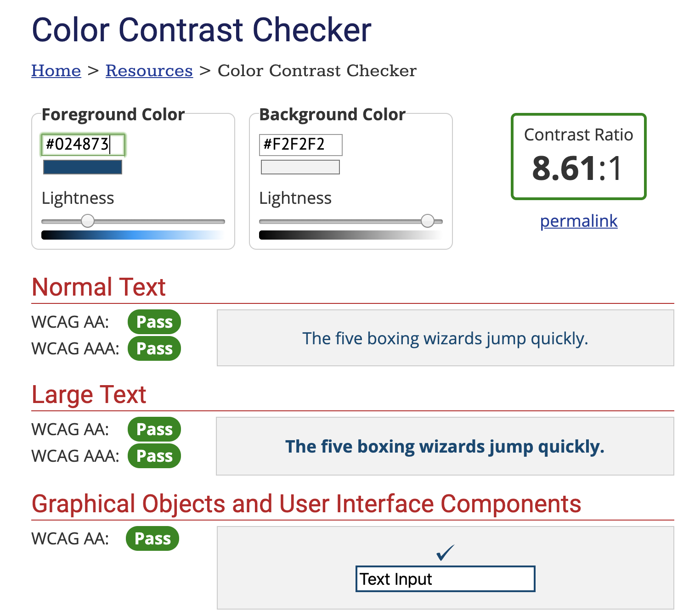Screen dimensions: 689x616
Task: Select the foreground hex value #024873
Action: pyautogui.click(x=82, y=144)
